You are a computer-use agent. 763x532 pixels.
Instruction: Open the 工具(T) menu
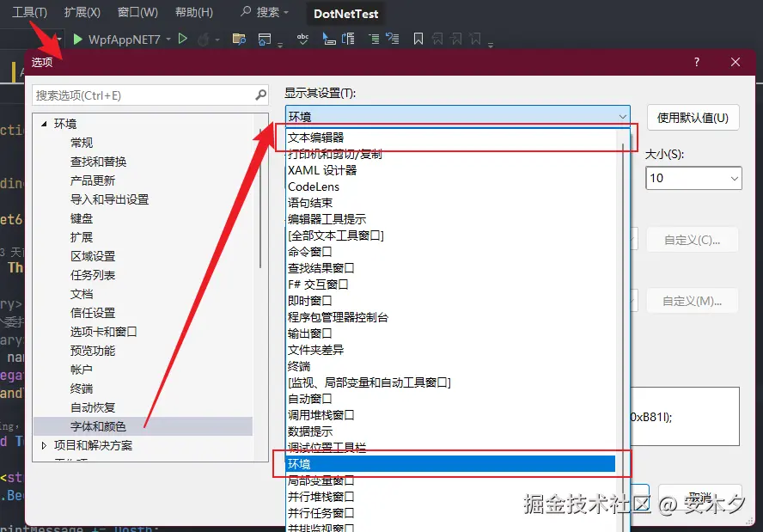[29, 12]
